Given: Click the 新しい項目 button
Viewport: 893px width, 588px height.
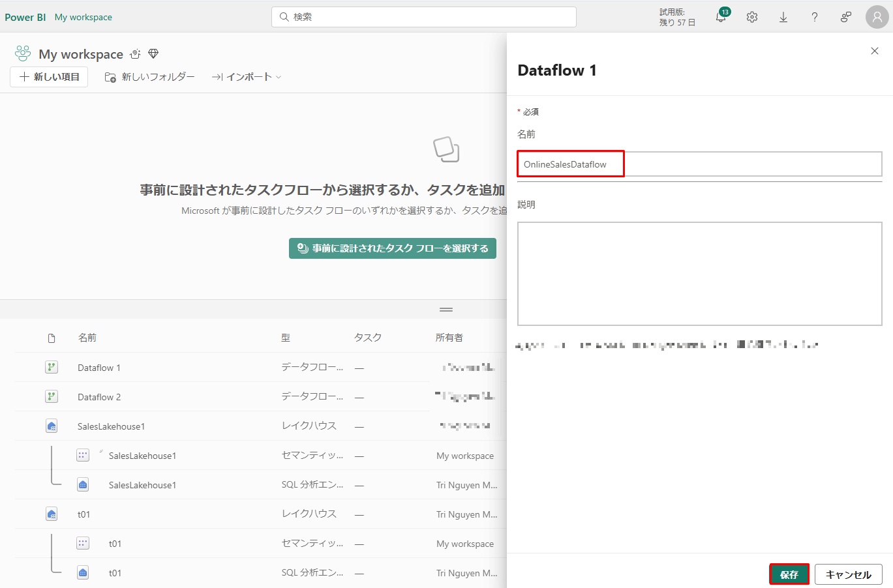Looking at the screenshot, I should [49, 77].
